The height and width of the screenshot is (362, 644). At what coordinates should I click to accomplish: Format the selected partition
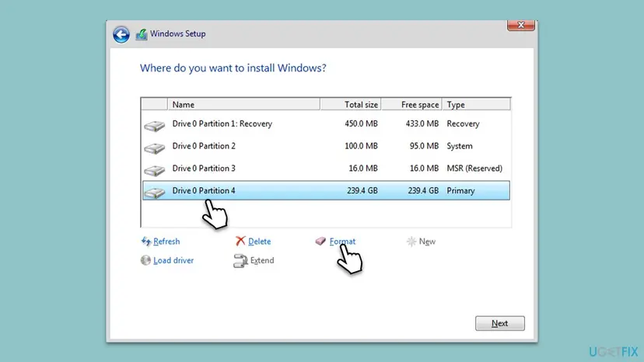click(x=342, y=242)
